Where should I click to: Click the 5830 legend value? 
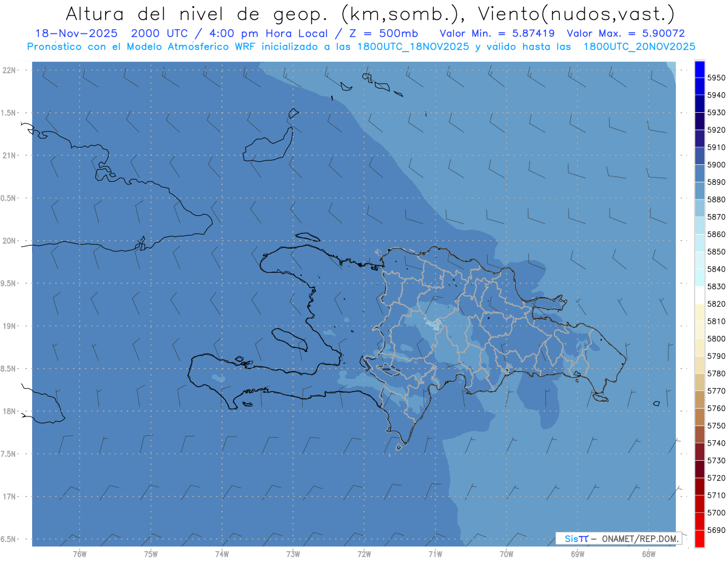[716, 286]
